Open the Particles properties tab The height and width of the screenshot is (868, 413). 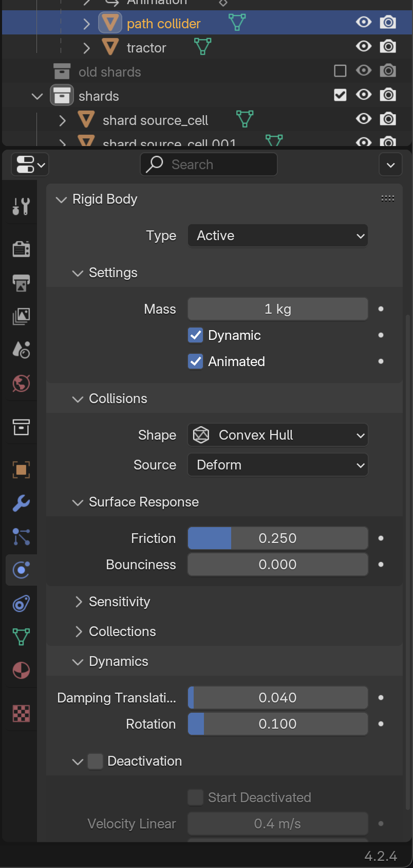coord(21,536)
